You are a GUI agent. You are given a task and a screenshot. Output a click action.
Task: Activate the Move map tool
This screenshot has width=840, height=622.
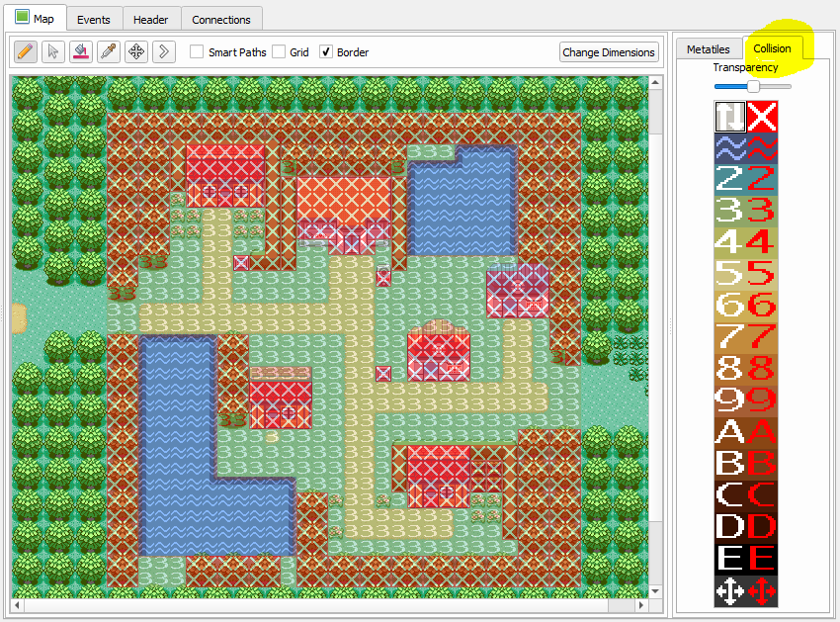(136, 52)
